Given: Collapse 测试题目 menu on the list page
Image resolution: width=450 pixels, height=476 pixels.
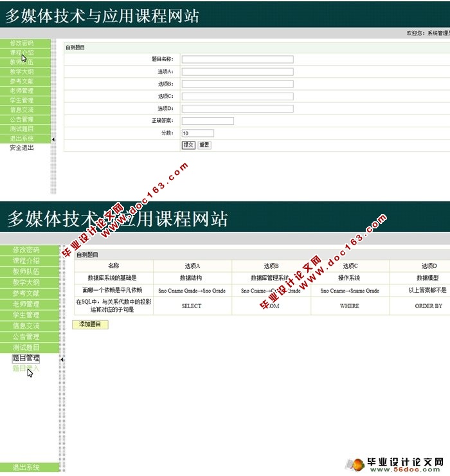Looking at the screenshot, I should pos(30,347).
